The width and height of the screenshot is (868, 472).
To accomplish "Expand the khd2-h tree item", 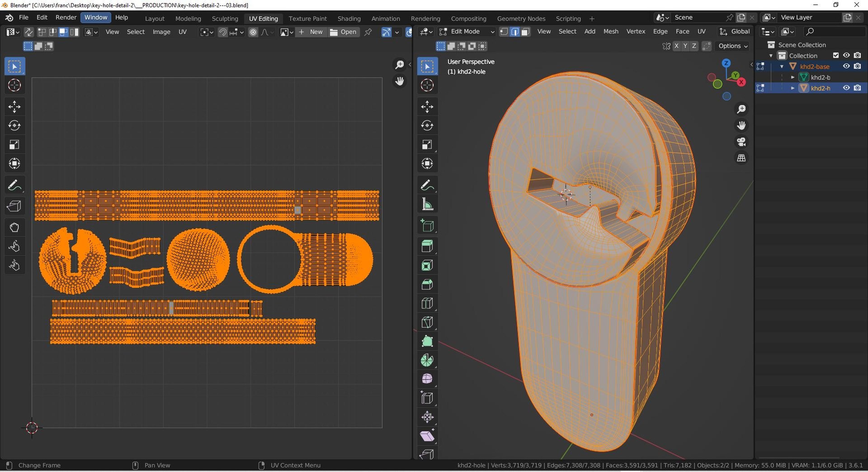I will pyautogui.click(x=793, y=88).
